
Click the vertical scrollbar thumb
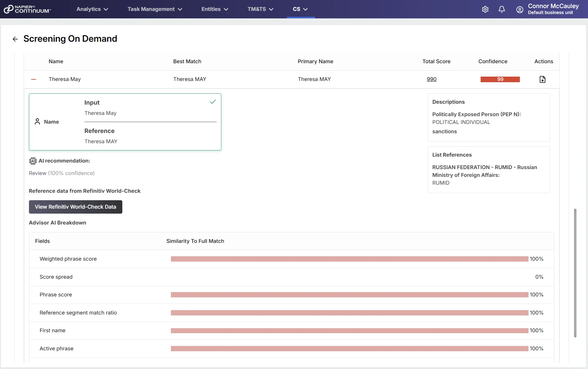575,273
